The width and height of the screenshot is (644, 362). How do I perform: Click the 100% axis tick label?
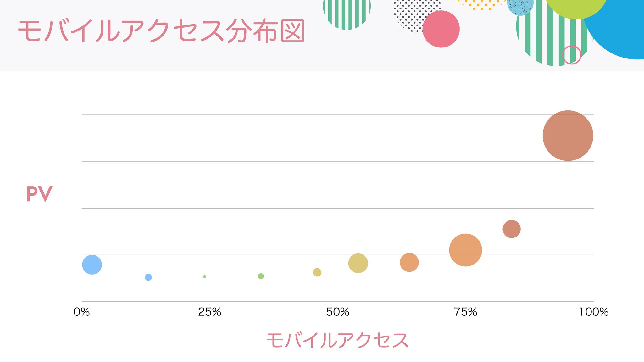593,312
